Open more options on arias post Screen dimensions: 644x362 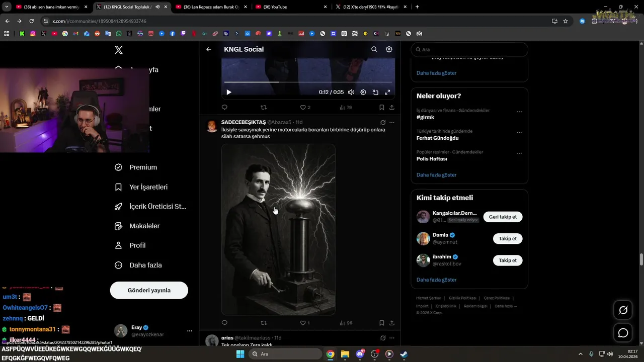tap(392, 338)
